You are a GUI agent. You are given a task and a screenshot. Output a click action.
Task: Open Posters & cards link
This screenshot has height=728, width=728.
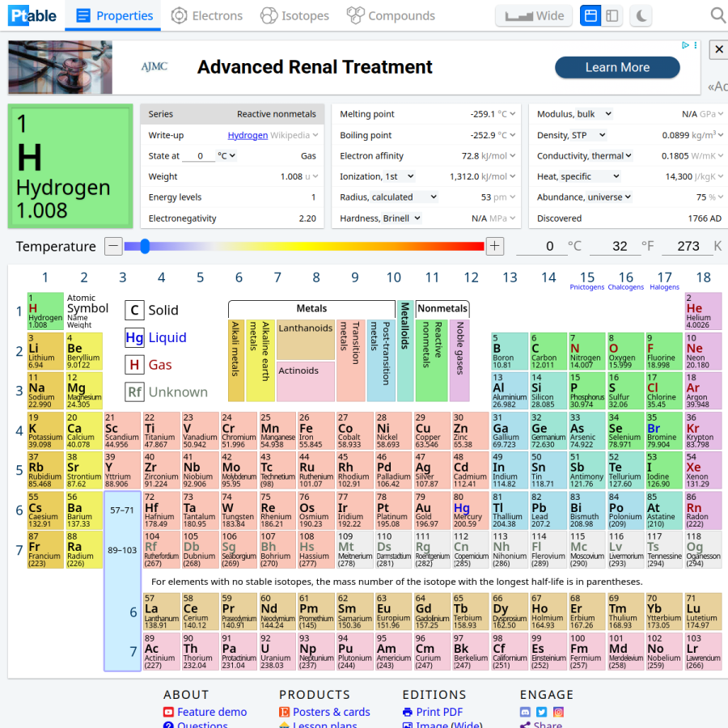click(x=331, y=712)
